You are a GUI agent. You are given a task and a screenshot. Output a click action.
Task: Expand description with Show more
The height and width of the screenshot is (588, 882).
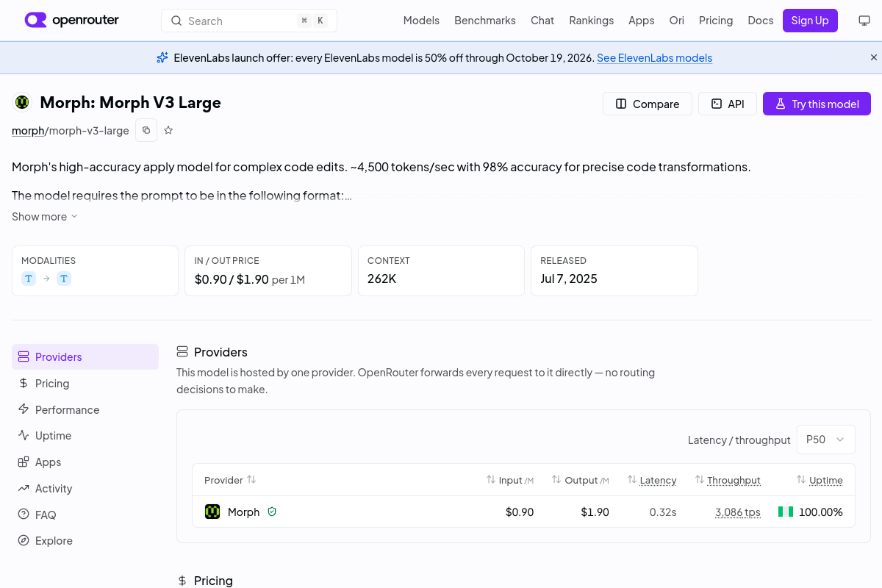(45, 217)
